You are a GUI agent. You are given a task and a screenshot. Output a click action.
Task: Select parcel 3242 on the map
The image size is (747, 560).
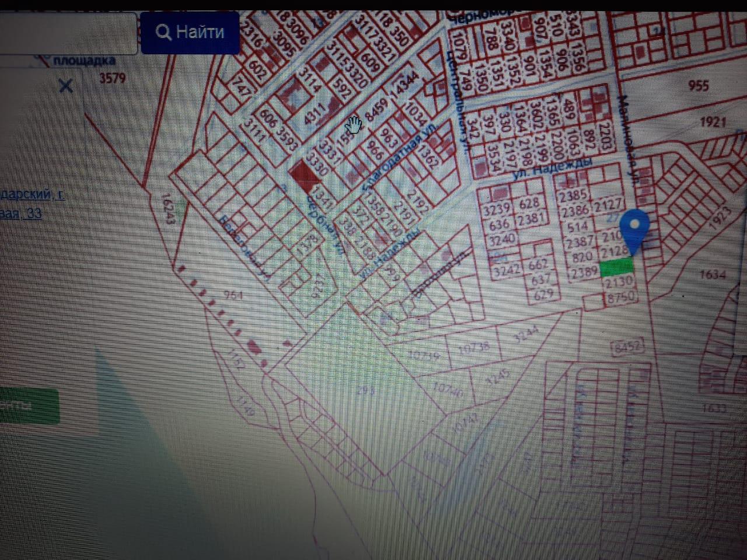point(507,271)
